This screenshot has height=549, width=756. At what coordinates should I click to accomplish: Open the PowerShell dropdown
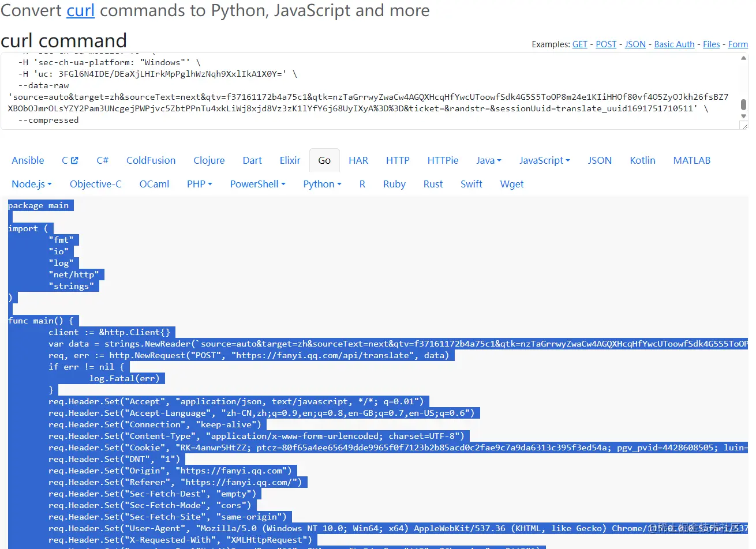click(257, 184)
